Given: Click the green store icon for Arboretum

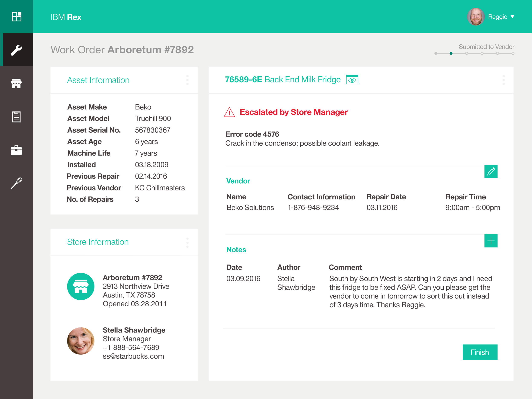Looking at the screenshot, I should [x=81, y=286].
